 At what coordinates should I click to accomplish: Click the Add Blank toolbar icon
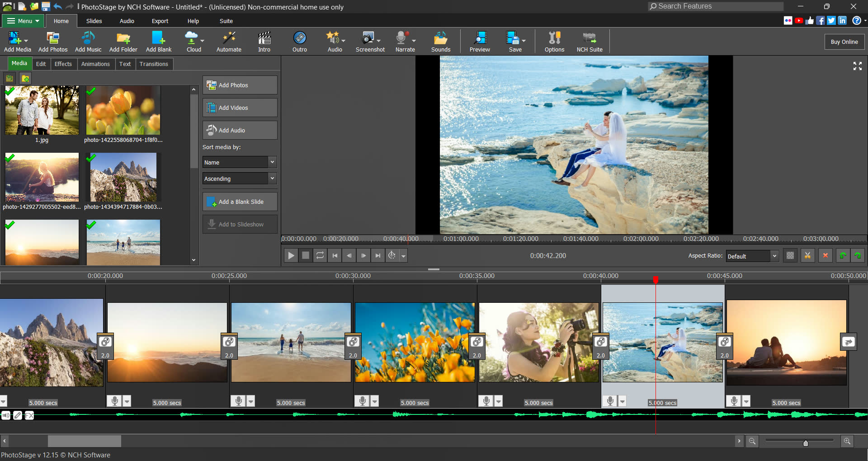[x=159, y=42]
